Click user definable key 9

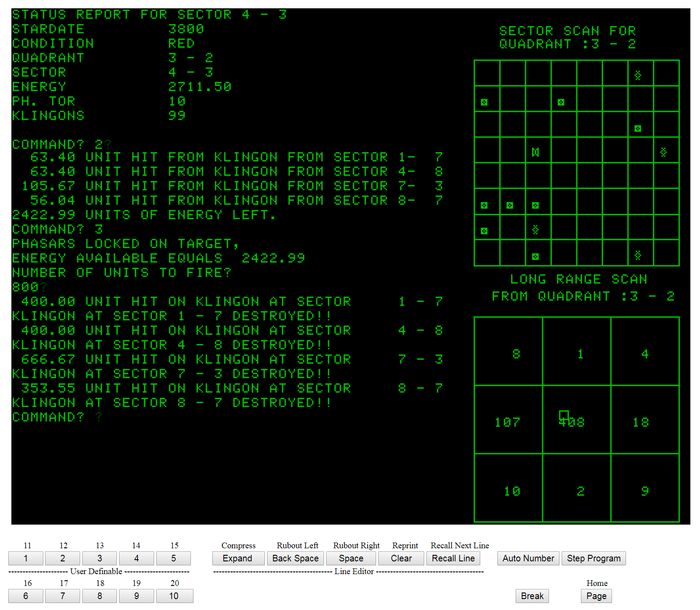point(137,596)
